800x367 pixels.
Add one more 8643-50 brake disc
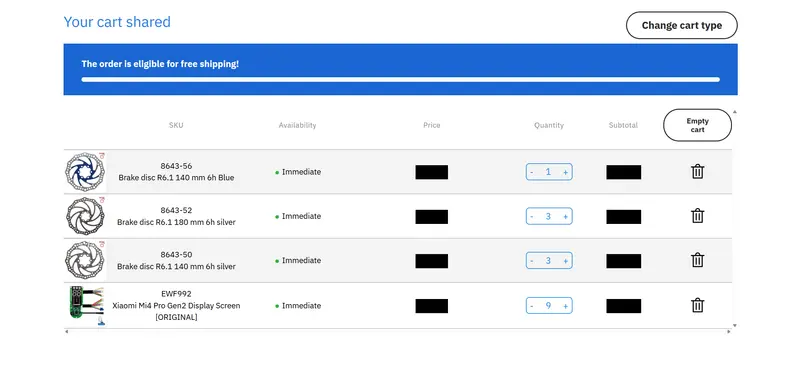pyautogui.click(x=565, y=261)
